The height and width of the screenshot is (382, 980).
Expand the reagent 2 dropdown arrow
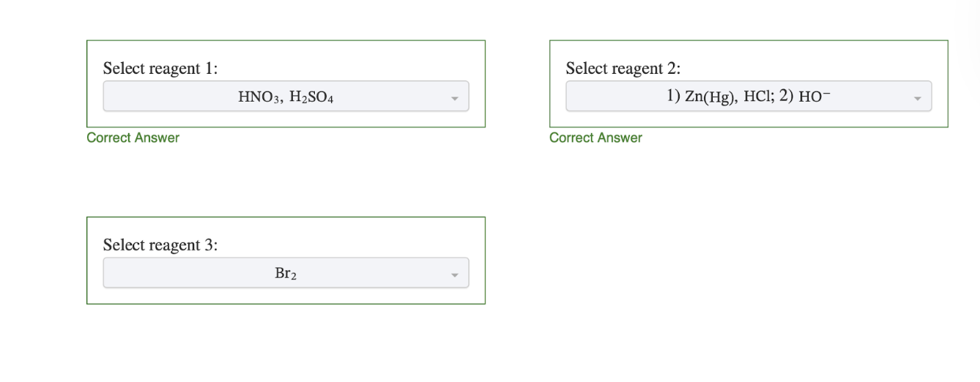(917, 97)
